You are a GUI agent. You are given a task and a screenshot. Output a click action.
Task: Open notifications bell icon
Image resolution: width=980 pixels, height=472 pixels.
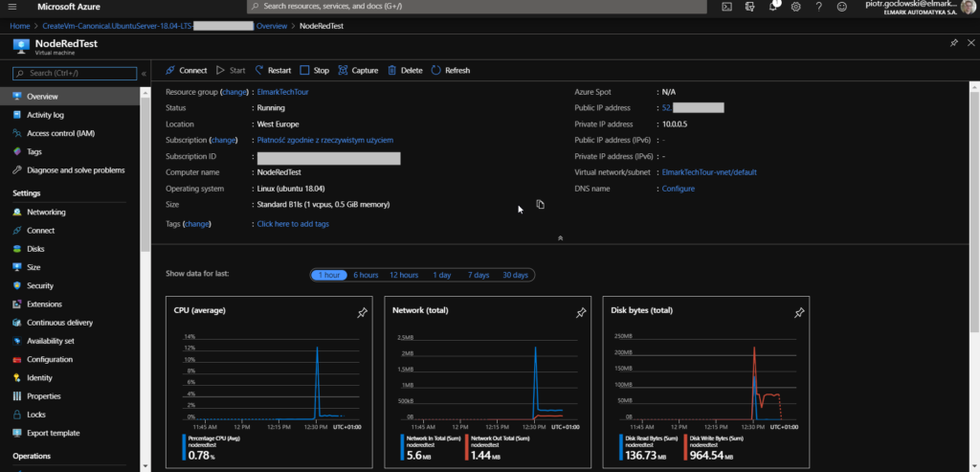(x=773, y=7)
